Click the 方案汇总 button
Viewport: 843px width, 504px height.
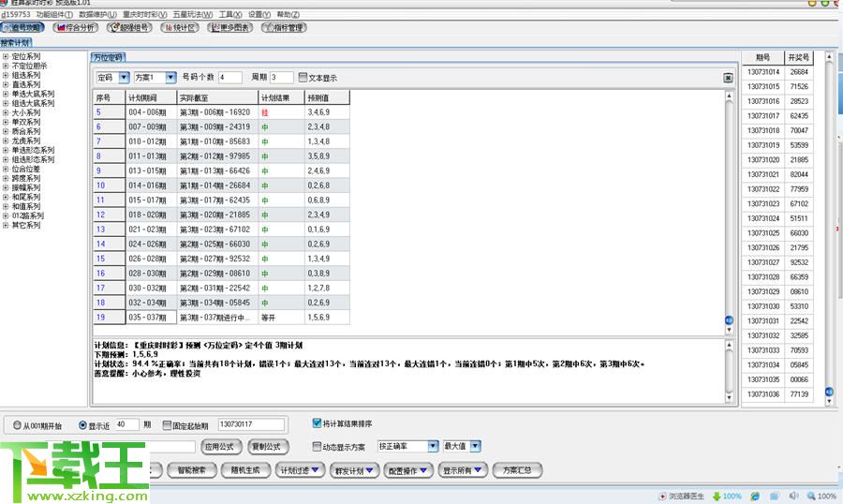(517, 470)
